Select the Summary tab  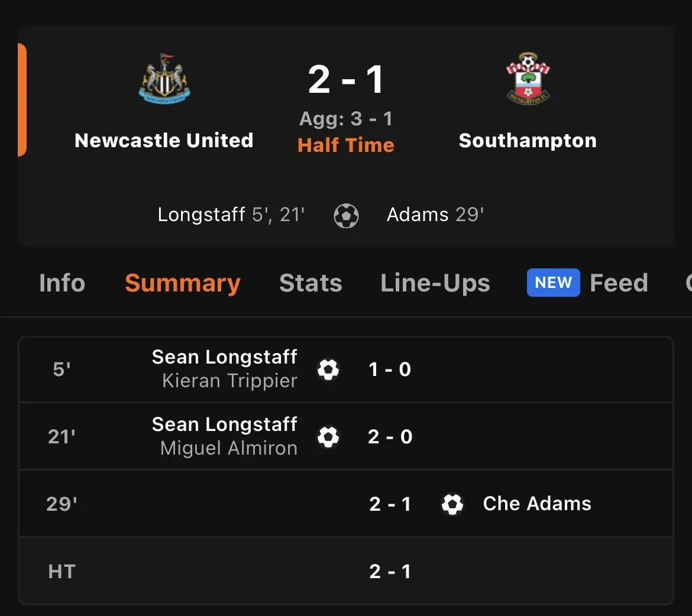[x=183, y=283]
